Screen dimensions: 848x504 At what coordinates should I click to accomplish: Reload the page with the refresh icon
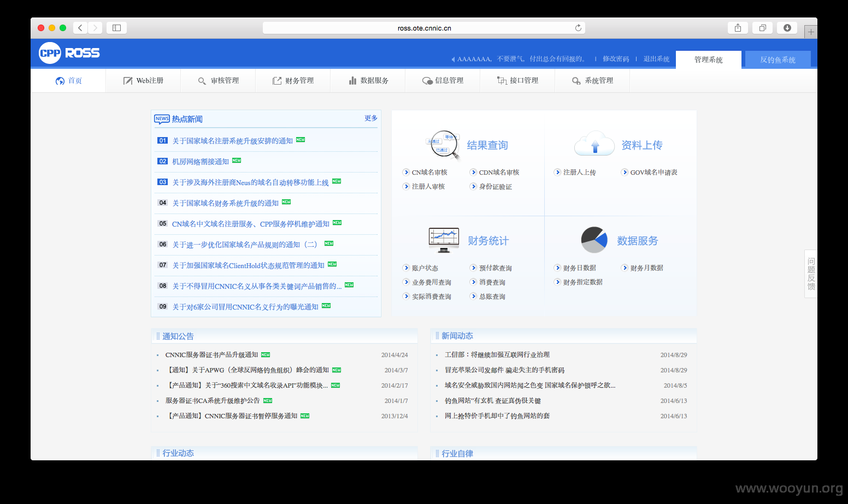(578, 28)
